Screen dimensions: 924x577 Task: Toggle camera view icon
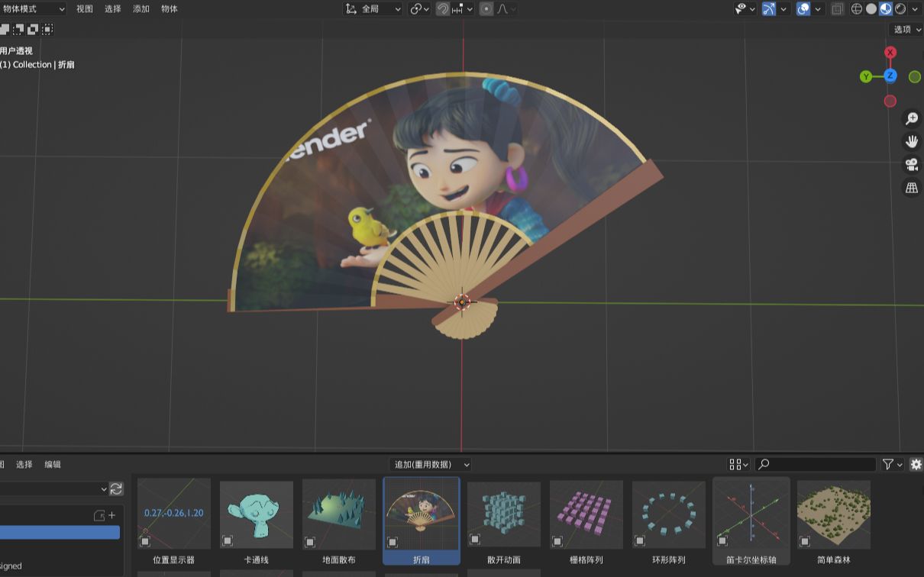tap(912, 164)
